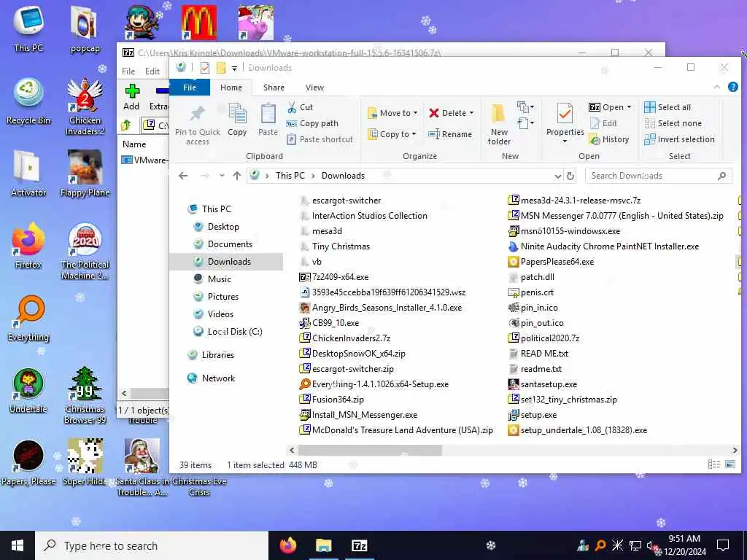Expand the Copy to dropdown
This screenshot has height=560, width=747.
pyautogui.click(x=414, y=134)
